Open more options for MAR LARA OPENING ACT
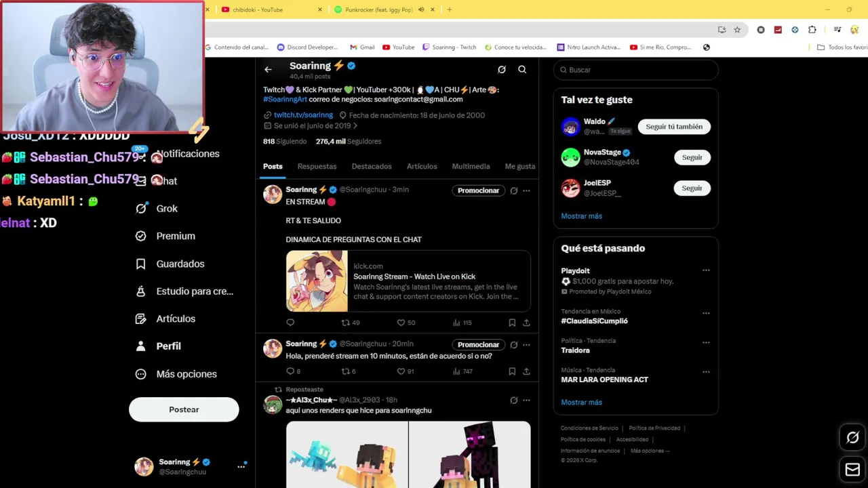The height and width of the screenshot is (488, 868). pos(706,371)
